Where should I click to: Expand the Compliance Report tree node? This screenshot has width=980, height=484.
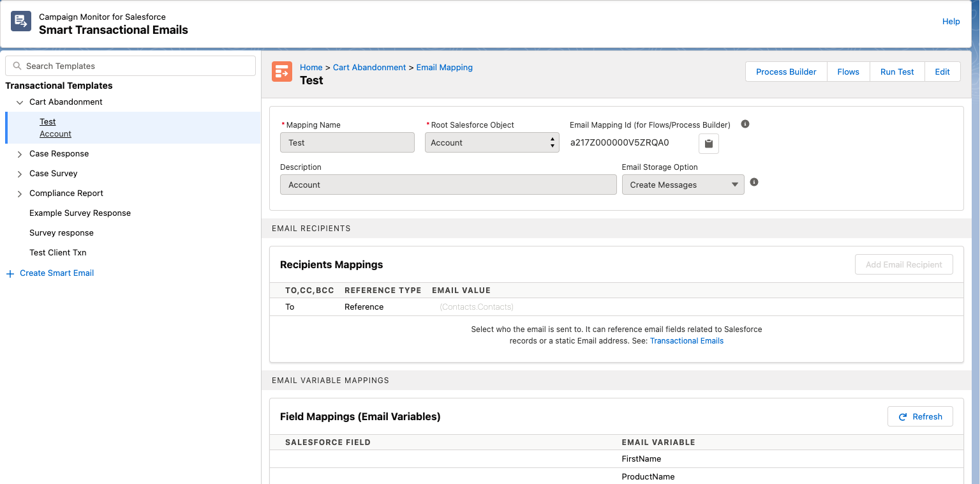[20, 193]
